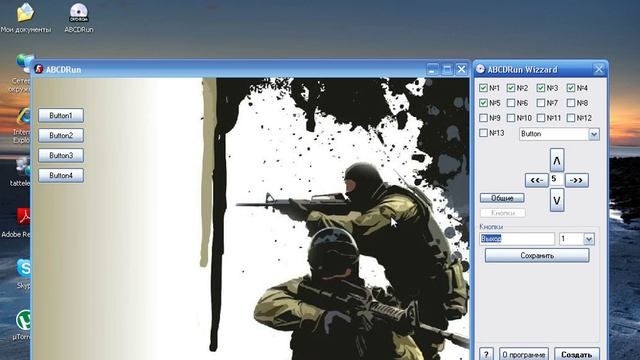
Task: Uncheck the №3 checkbox
Action: 541,88
